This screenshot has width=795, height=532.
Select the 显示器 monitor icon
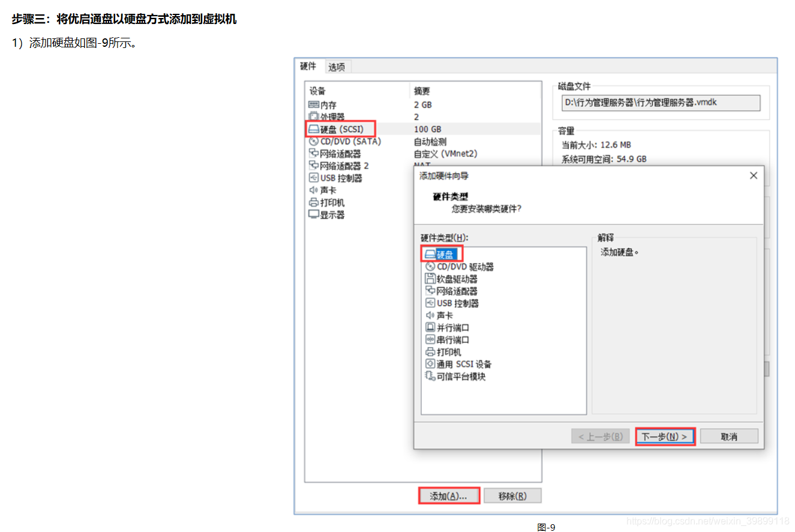point(314,215)
